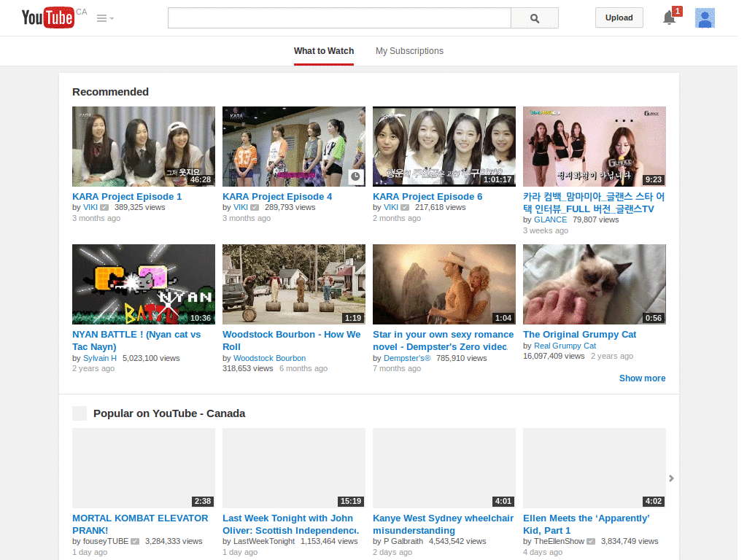Click the magnifying glass search button

(535, 18)
